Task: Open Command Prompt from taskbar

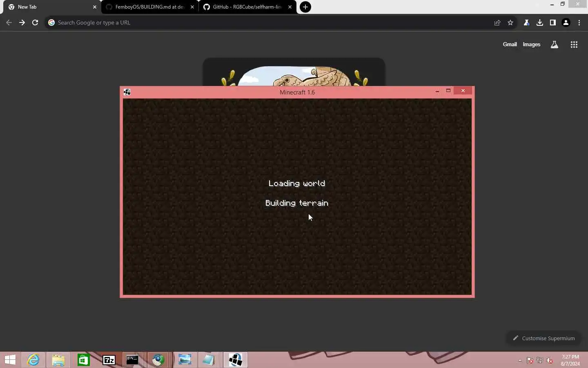Action: [x=132, y=360]
